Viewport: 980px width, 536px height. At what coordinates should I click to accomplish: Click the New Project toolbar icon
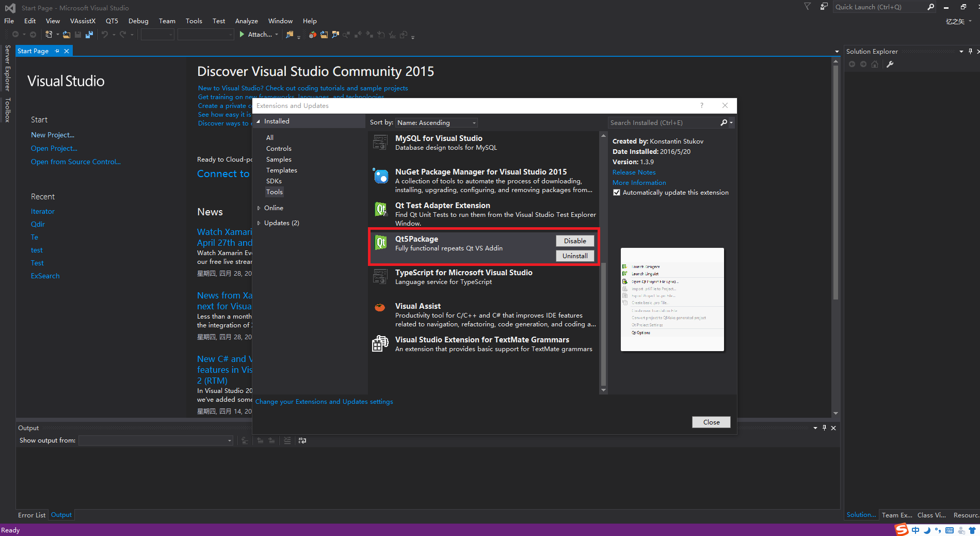49,35
